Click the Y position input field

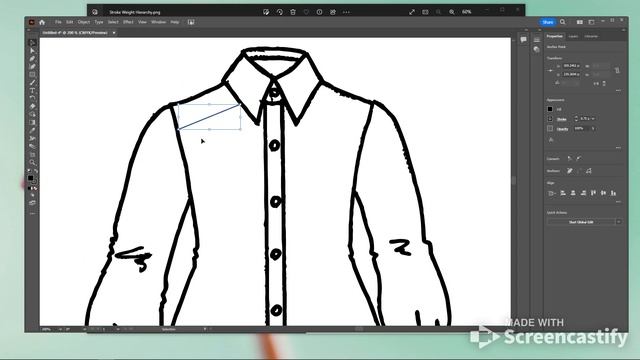tap(571, 74)
